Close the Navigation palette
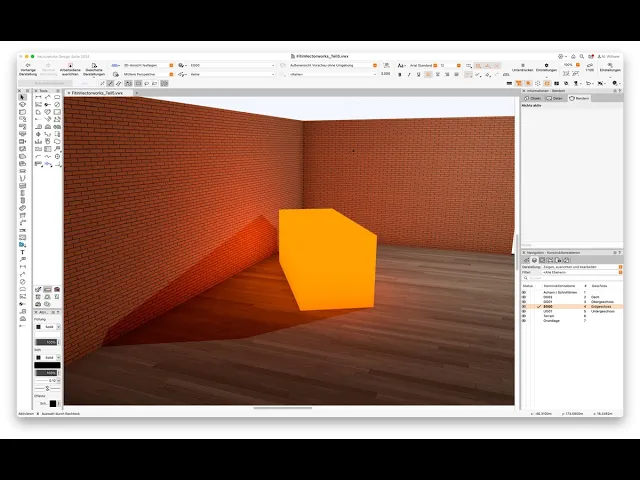 (x=524, y=253)
